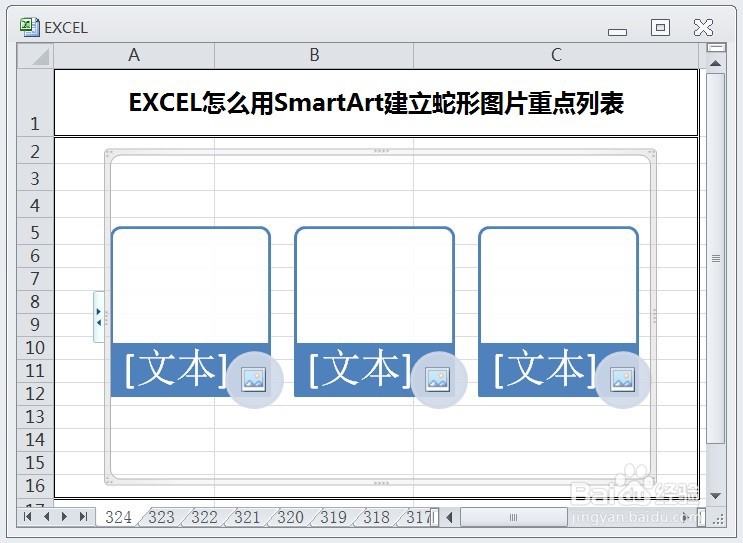Screen dimensions: 743x543
Task: Click vertical scrollbar up arrow
Action: pyautogui.click(x=716, y=63)
